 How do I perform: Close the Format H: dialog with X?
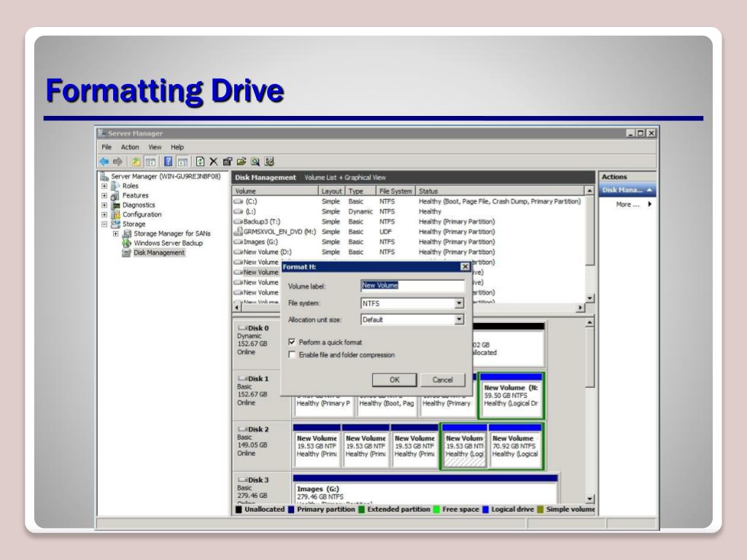click(465, 267)
